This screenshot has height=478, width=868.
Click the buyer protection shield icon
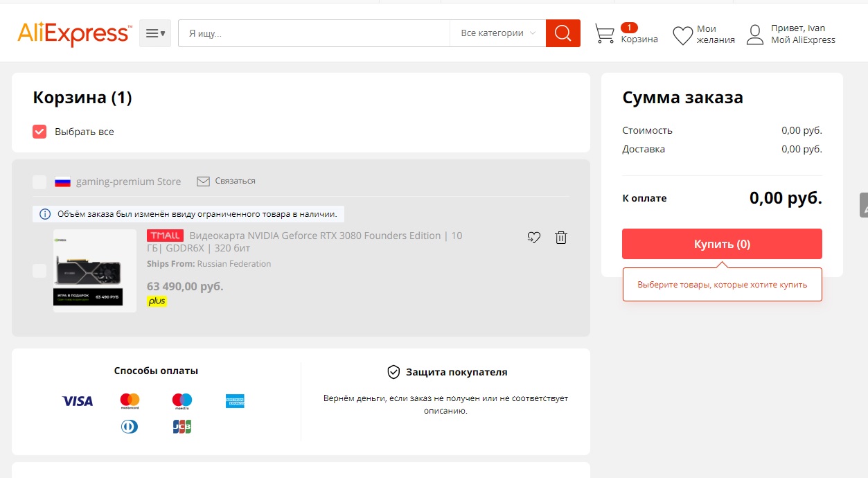pos(393,372)
